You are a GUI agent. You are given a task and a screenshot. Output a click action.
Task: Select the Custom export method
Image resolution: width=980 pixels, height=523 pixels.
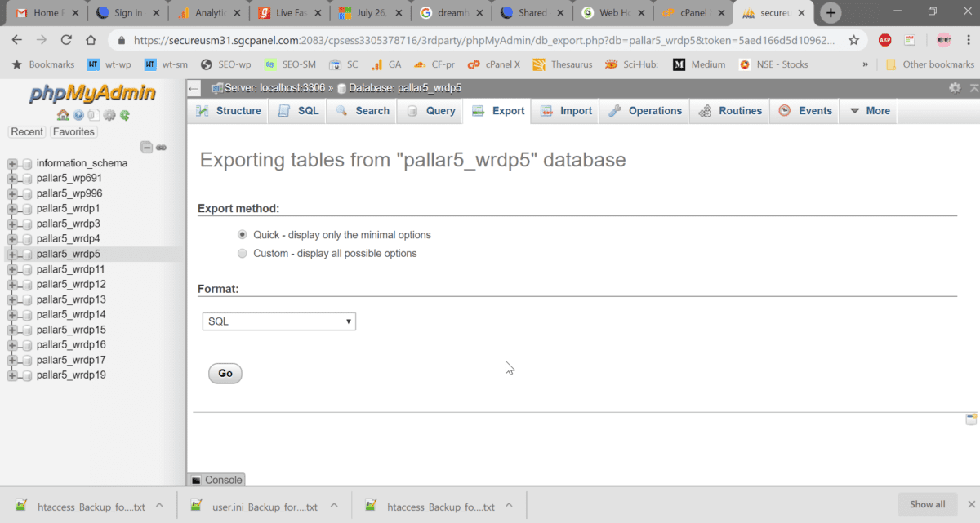242,253
